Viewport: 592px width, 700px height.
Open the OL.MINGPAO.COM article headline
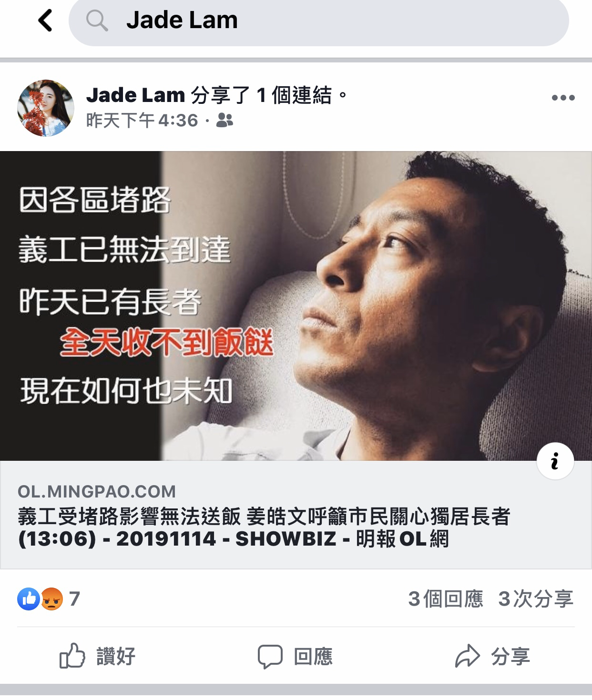point(264,528)
